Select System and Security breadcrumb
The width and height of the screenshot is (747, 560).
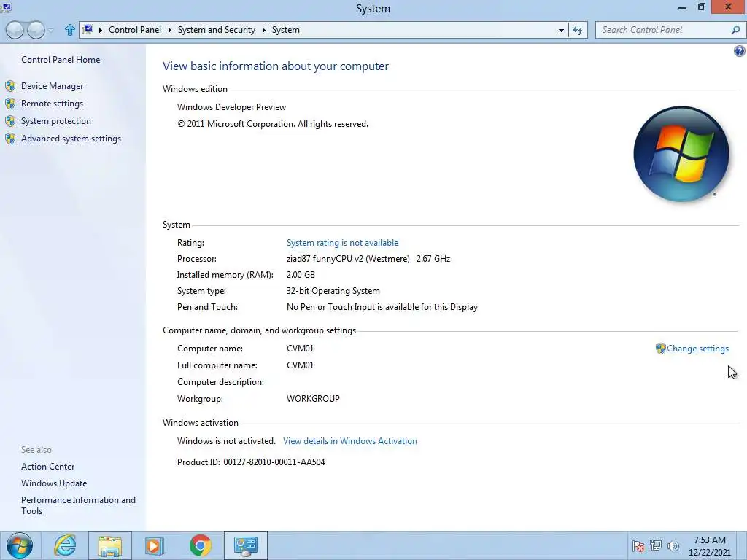click(x=216, y=29)
